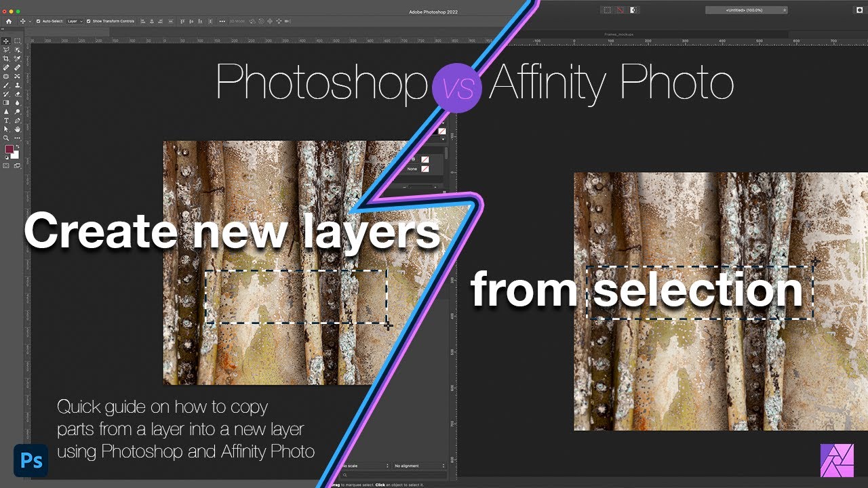868x488 pixels.
Task: Select the Path Selection arrow tool
Action: pyautogui.click(x=6, y=129)
